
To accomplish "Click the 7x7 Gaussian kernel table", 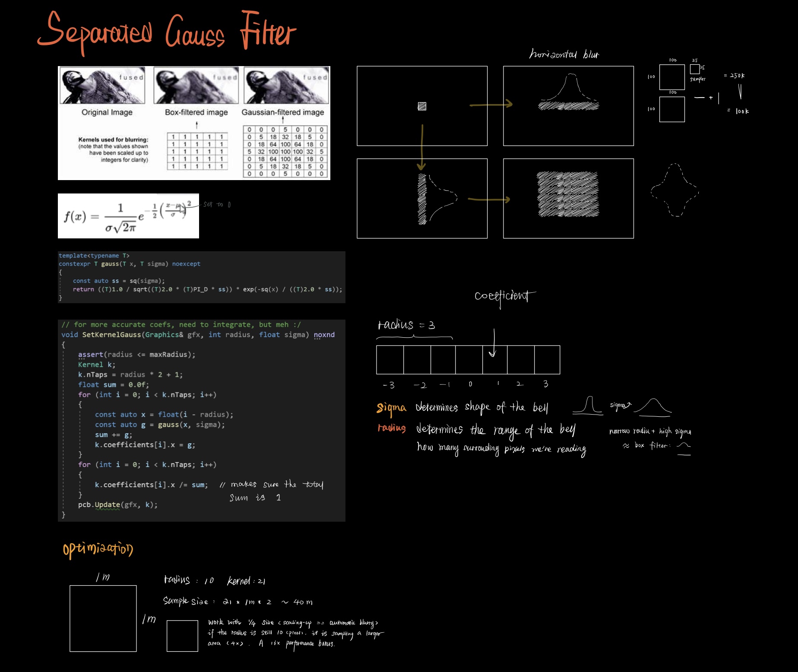I will point(285,152).
